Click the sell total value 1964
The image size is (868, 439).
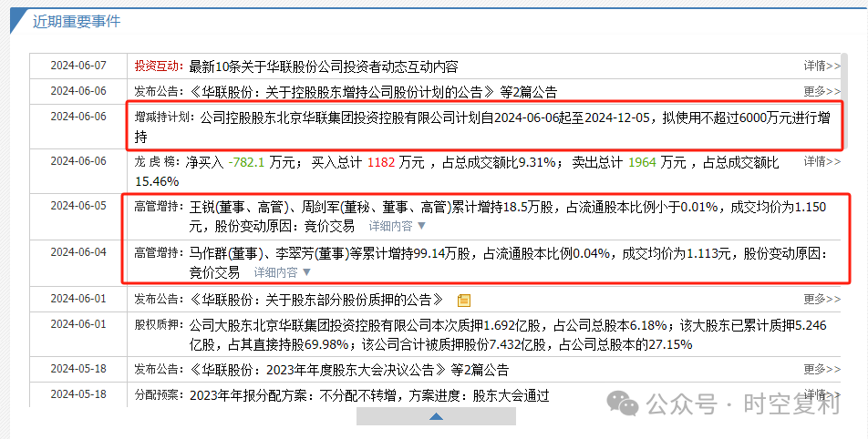(x=642, y=162)
